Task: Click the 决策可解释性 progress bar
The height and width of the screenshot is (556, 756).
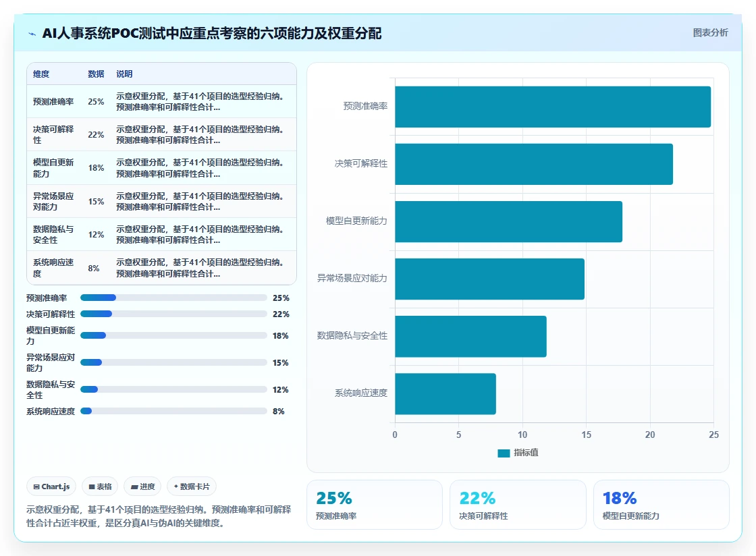Action: tap(173, 314)
